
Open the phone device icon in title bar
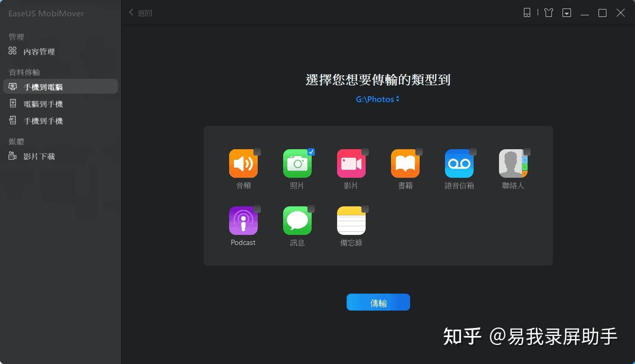pos(527,13)
